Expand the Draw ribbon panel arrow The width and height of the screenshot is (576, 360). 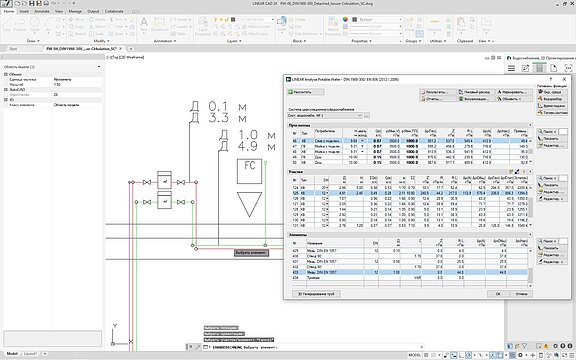[38, 41]
